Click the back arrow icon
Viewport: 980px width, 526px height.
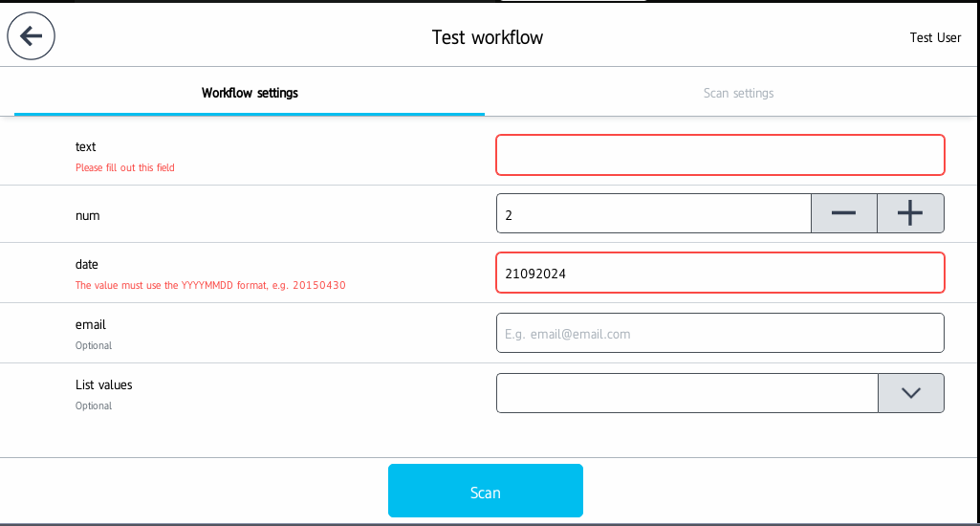pyautogui.click(x=32, y=37)
